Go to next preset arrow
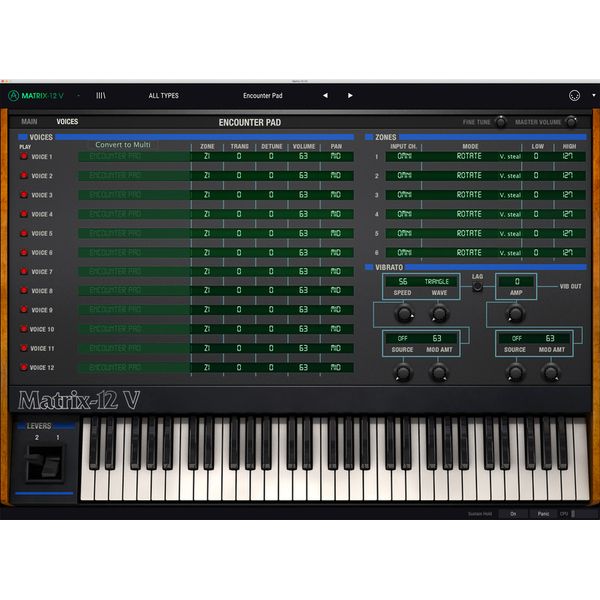Screen dimensions: 600x600 click(350, 95)
